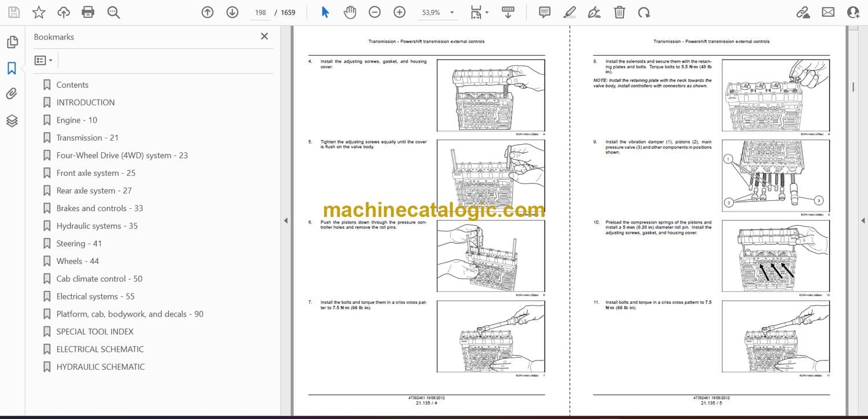Open the find text magnifier tool
The height and width of the screenshot is (419, 868).
click(113, 12)
